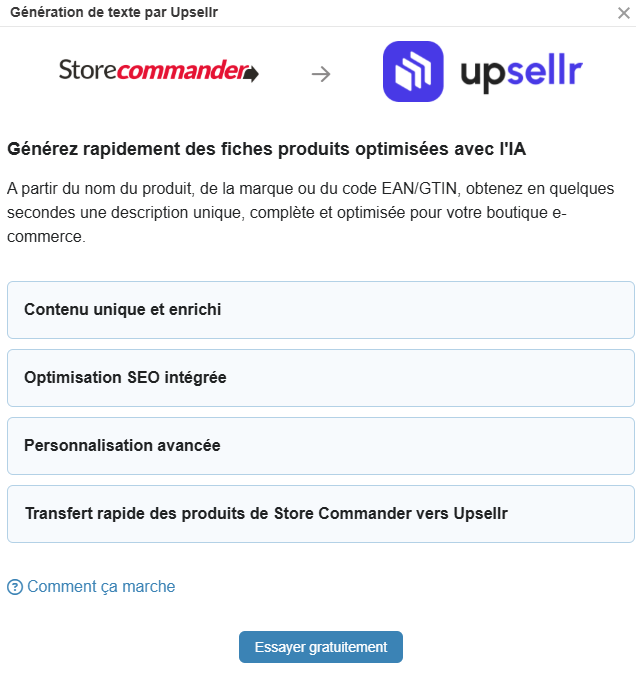Click the Store Commander logo
The height and width of the screenshot is (694, 636).
pos(158,71)
